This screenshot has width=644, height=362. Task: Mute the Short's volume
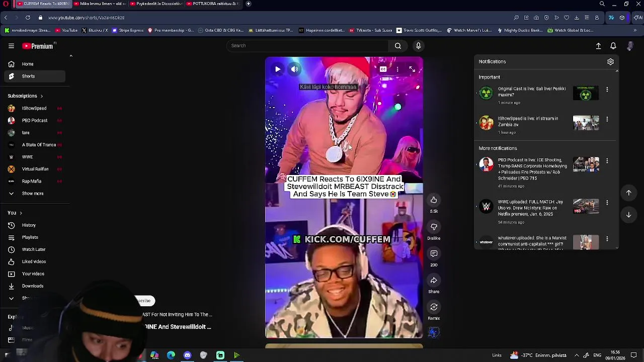[294, 69]
